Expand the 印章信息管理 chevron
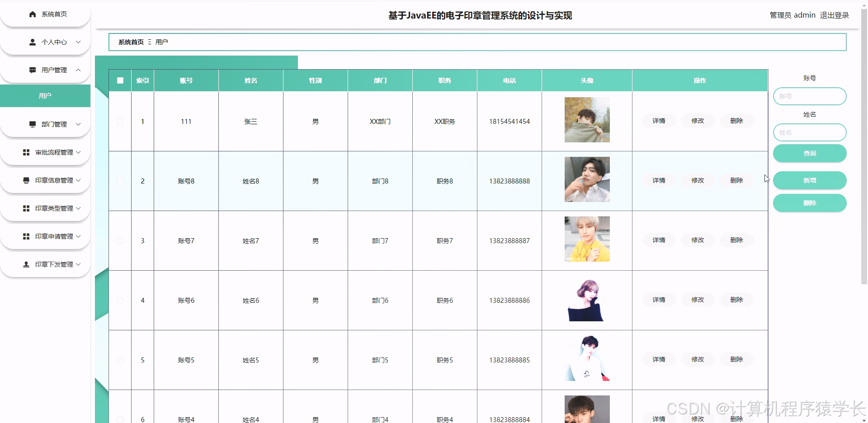This screenshot has width=868, height=423. click(78, 180)
